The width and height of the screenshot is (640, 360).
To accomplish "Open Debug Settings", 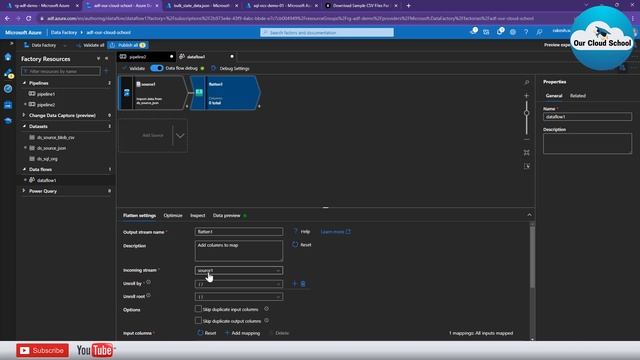I will (x=230, y=68).
